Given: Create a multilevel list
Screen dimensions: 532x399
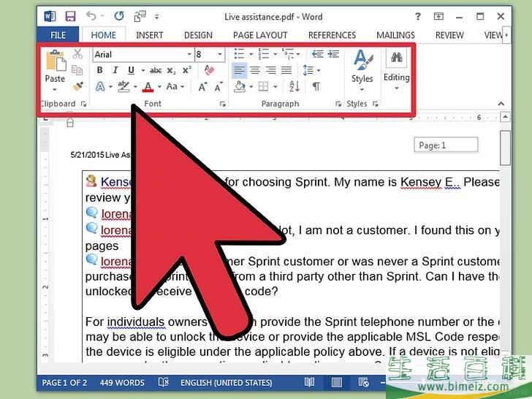Looking at the screenshot, I should (x=288, y=54).
